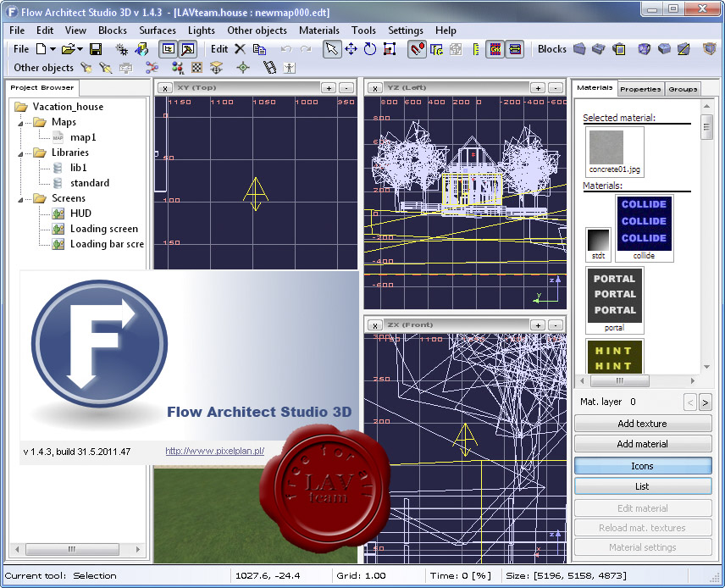Image resolution: width=725 pixels, height=588 pixels.
Task: Toggle the Selection arrow tool
Action: [x=331, y=49]
